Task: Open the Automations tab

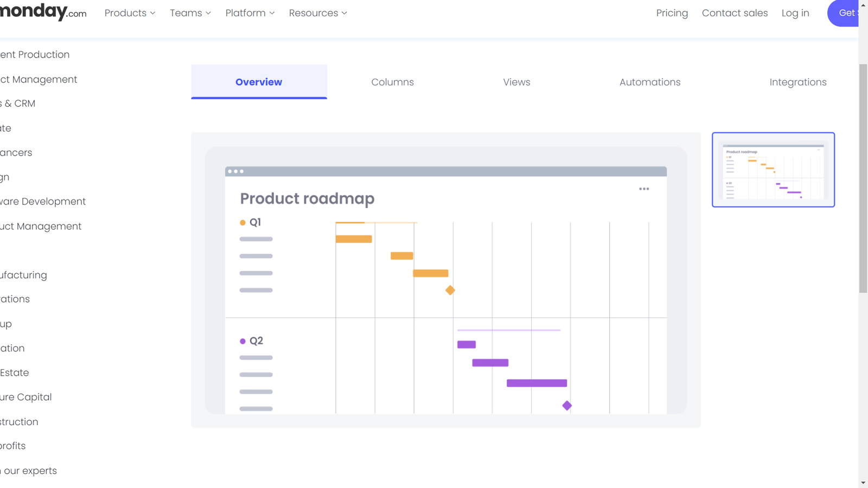Action: 650,82
